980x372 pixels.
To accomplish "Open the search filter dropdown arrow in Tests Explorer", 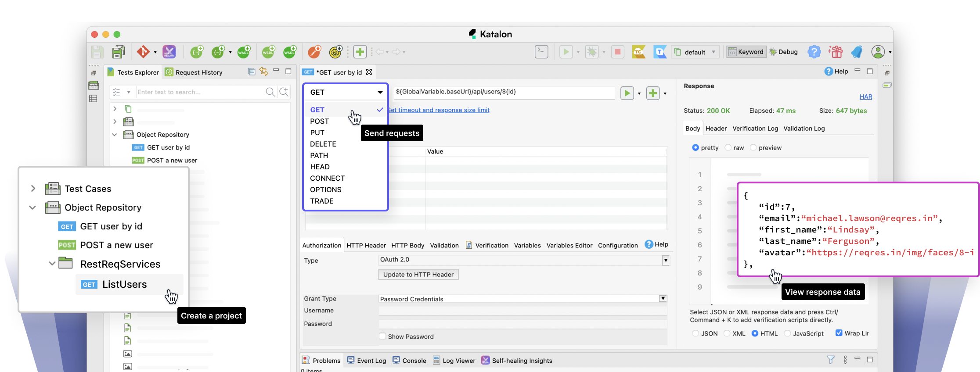I will 129,92.
